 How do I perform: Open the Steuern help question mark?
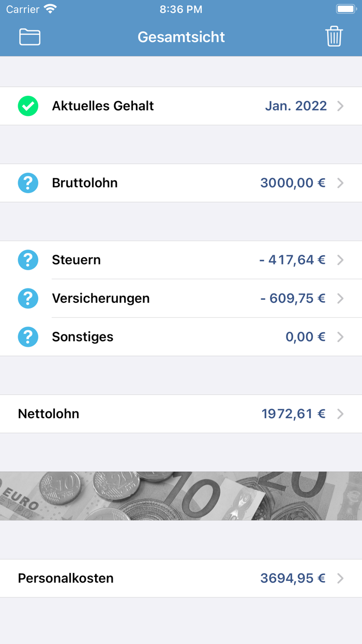tap(28, 260)
